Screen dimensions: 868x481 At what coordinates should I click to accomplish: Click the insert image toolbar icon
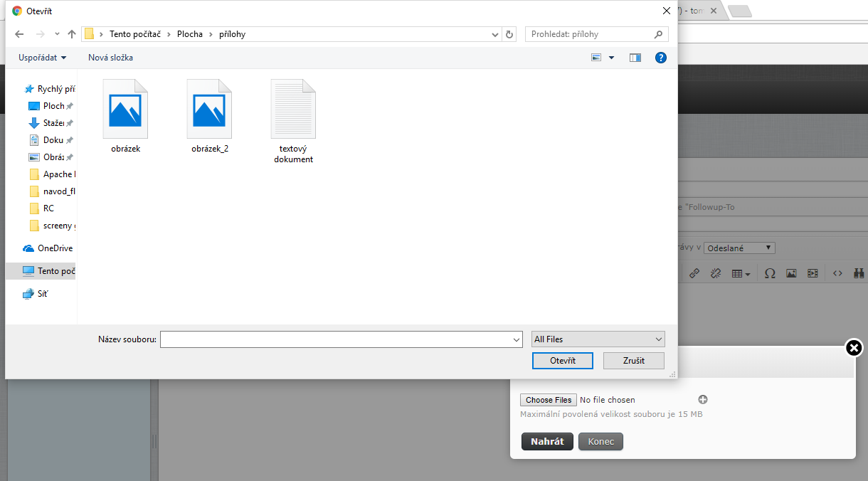[791, 273]
